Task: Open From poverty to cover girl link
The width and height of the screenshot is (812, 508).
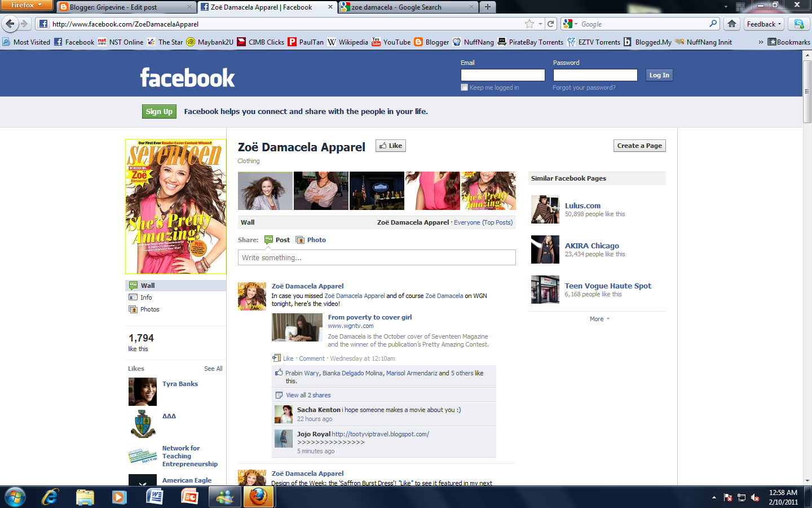Action: (x=370, y=317)
